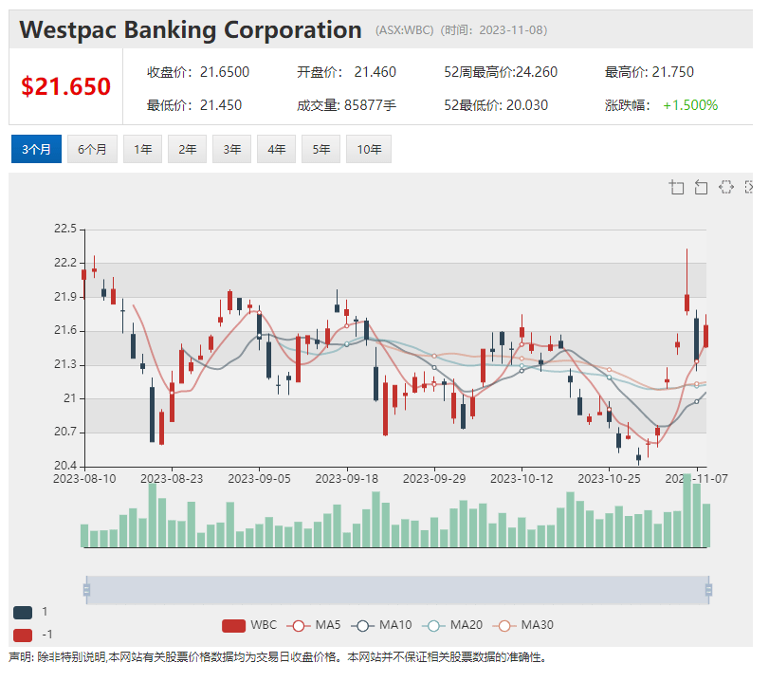Click the right handle of zoom slider
Screen dimensions: 769x700
pyautogui.click(x=708, y=590)
